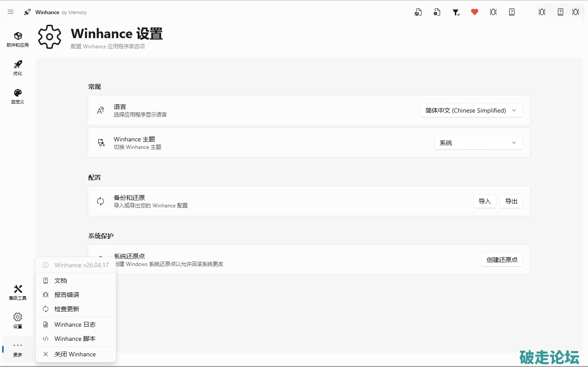Select the 设置 gear in sidebar

tap(18, 320)
